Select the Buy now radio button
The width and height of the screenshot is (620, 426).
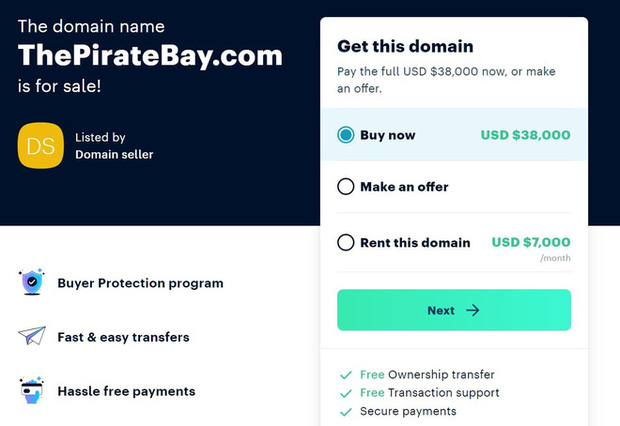pos(346,135)
